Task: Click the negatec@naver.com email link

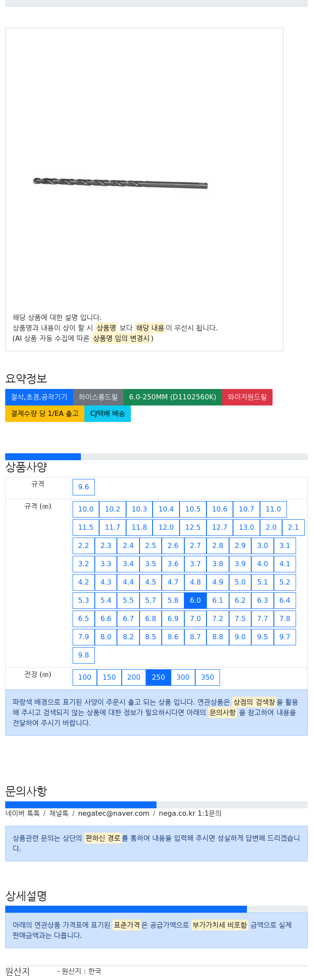Action: [x=113, y=814]
